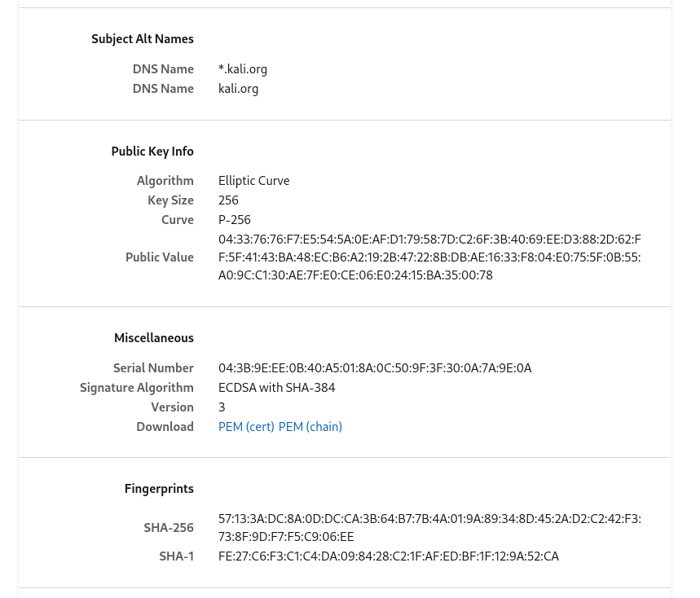Select the serial number hex value
This screenshot has height=598, width=700.
(x=375, y=368)
